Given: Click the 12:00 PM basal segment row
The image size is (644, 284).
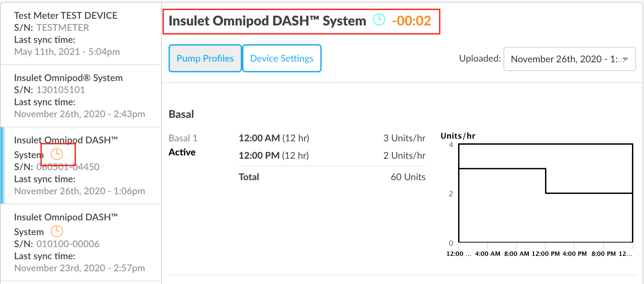Looking at the screenshot, I should tap(332, 155).
